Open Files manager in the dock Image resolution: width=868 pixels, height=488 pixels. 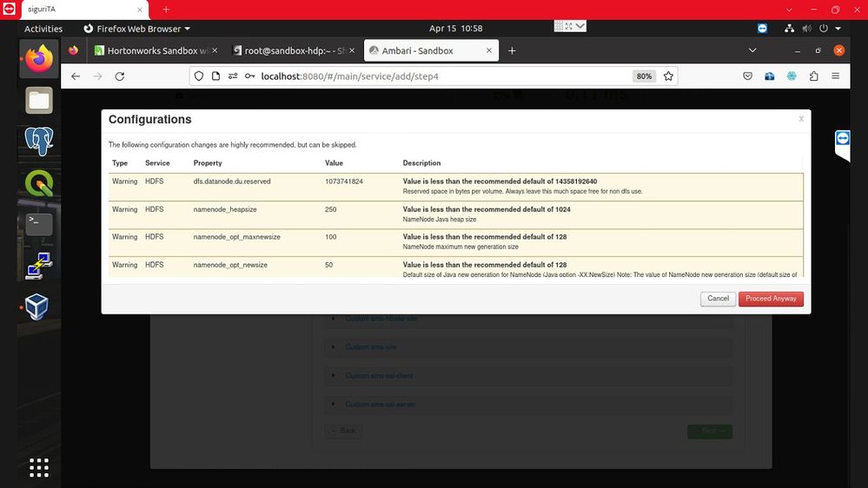(x=39, y=100)
